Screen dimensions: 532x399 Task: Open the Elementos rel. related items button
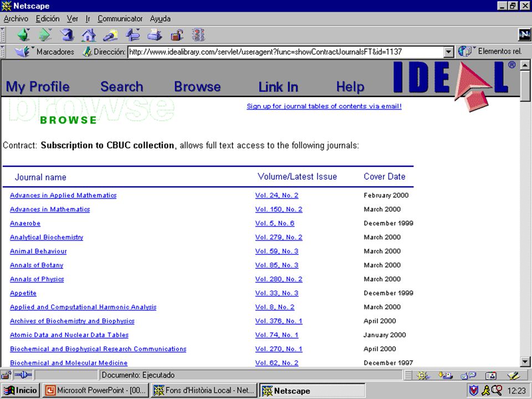click(x=489, y=51)
